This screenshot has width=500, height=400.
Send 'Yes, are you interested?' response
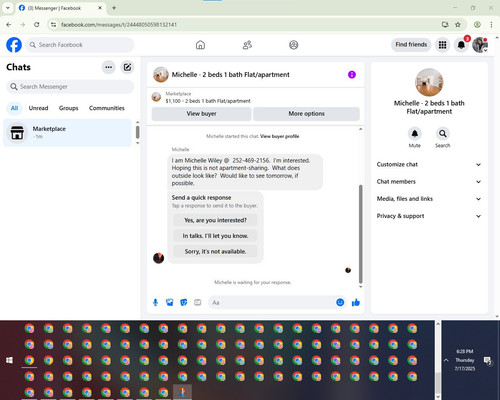[x=215, y=220]
